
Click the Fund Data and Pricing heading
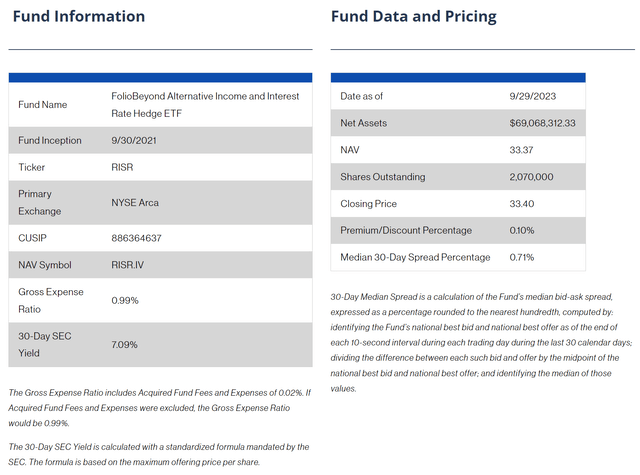click(x=413, y=17)
